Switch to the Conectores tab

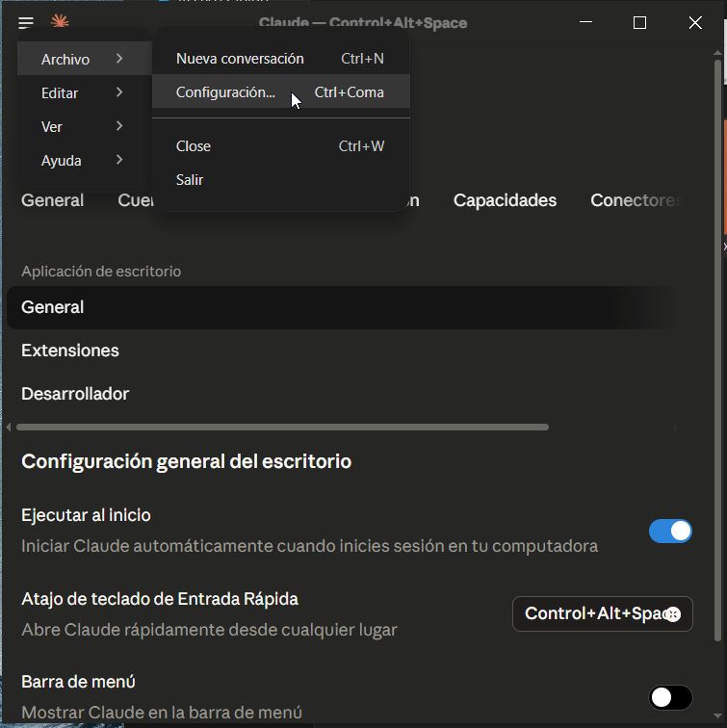click(636, 200)
